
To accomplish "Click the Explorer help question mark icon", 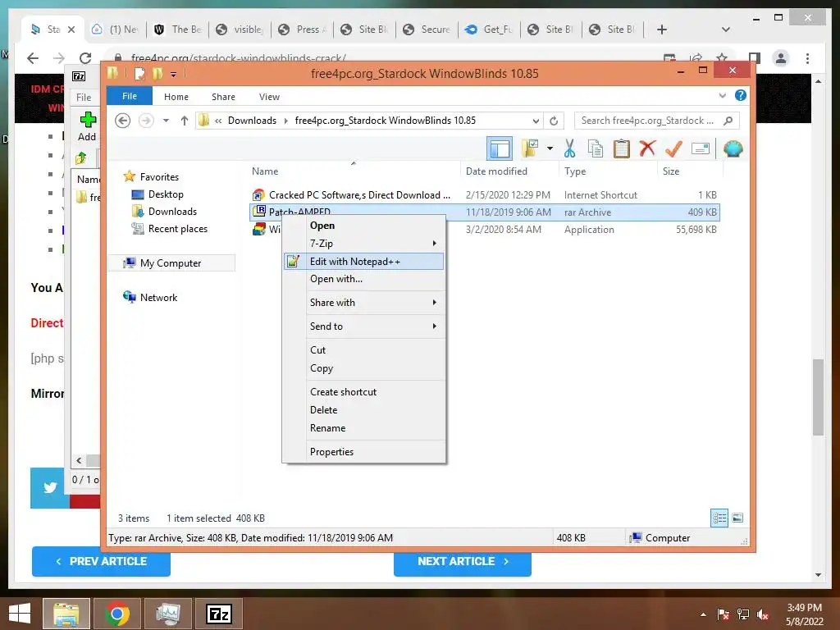I will pos(741,95).
